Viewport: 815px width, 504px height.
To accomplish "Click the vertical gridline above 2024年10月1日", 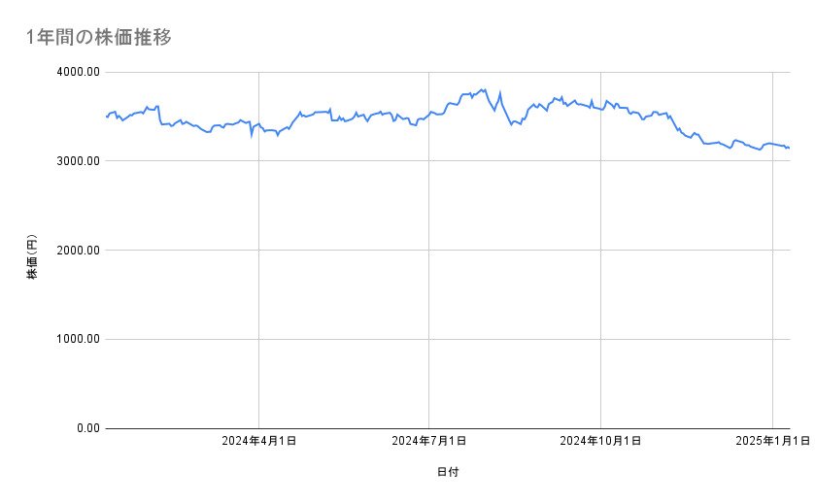I will (600, 291).
